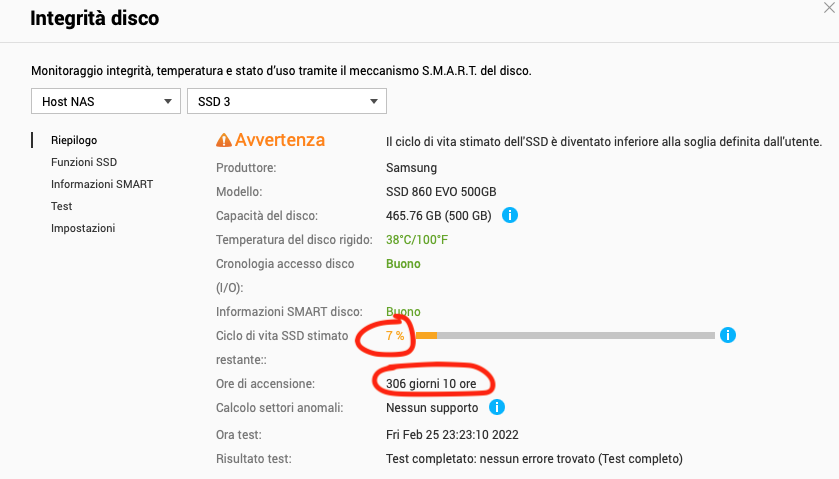This screenshot has height=479, width=839.
Task: Click the Avvertenza status heading
Action: coord(280,140)
